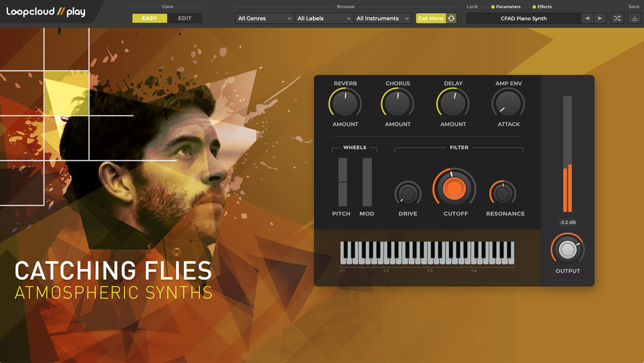This screenshot has width=644, height=363.
Task: Click the CATCHING FLIES title text
Action: click(113, 271)
